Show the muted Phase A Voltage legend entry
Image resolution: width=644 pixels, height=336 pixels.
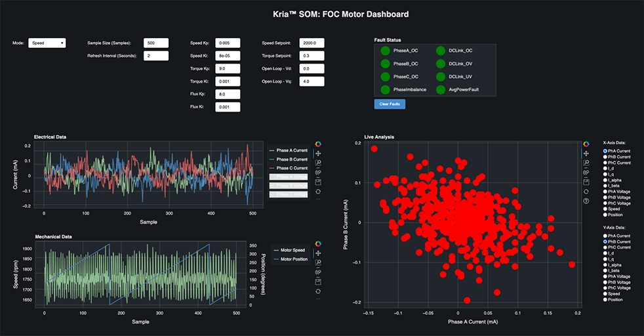pyautogui.click(x=289, y=177)
